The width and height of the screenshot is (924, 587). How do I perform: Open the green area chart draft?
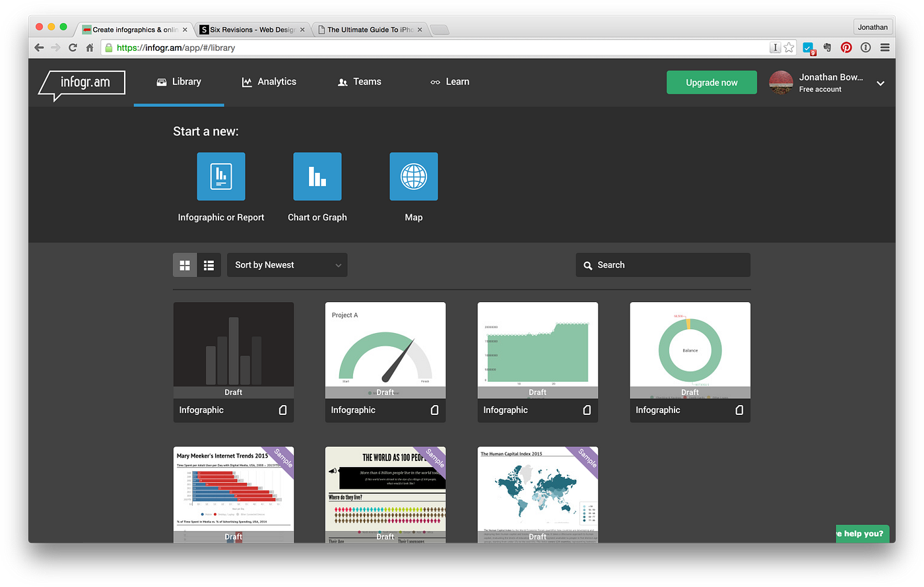click(538, 350)
